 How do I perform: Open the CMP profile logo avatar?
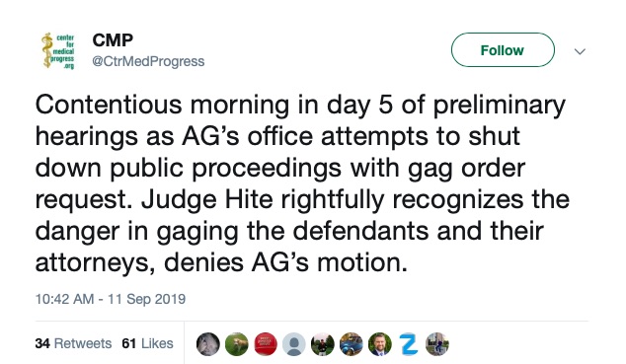click(x=58, y=50)
